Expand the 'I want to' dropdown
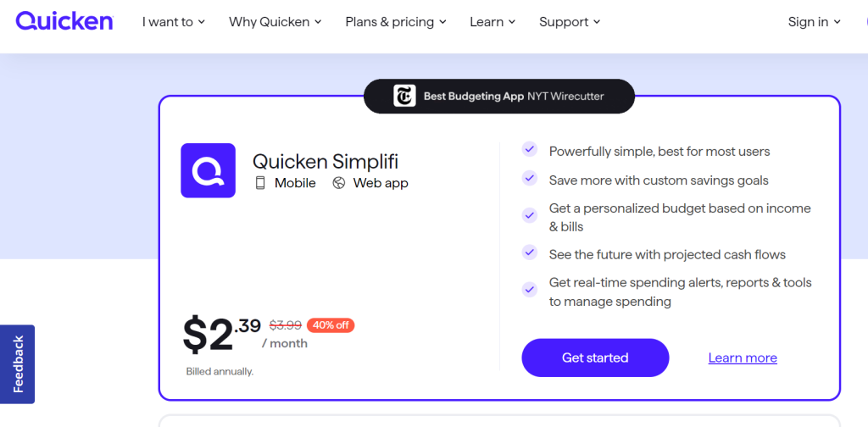 pos(174,22)
